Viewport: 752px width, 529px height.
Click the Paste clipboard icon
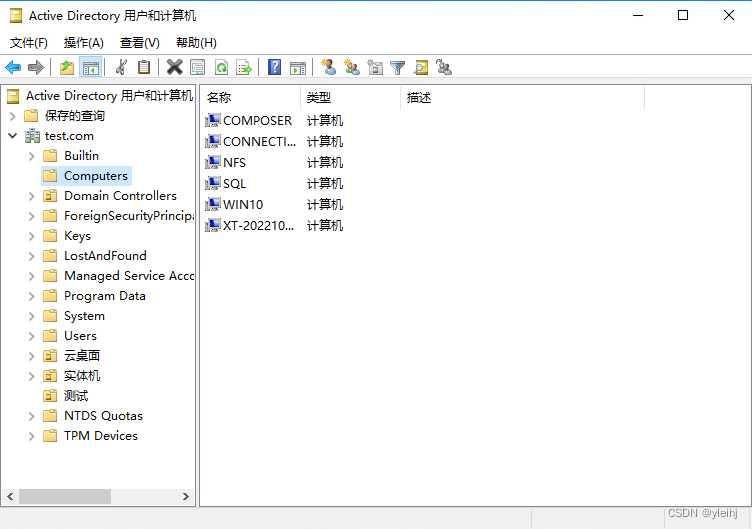coord(144,68)
